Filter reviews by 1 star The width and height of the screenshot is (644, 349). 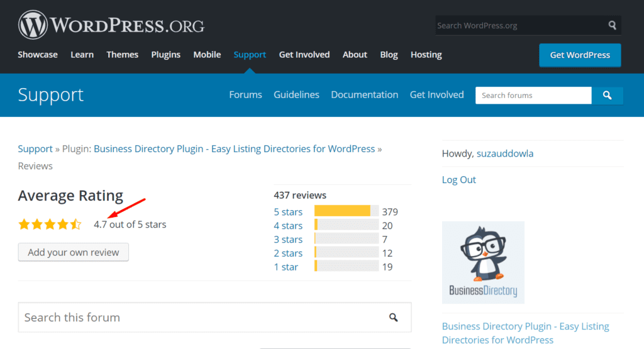point(286,267)
